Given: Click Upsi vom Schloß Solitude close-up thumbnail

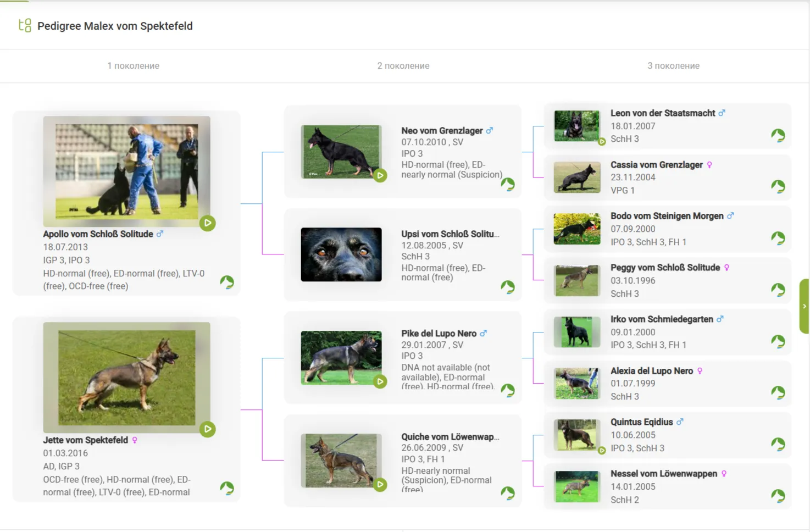Looking at the screenshot, I should point(341,254).
